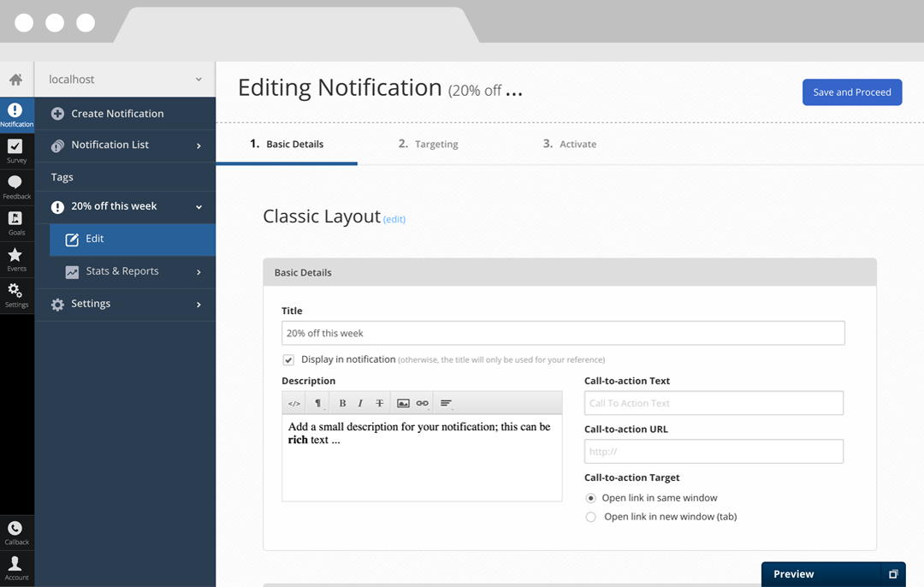The width and height of the screenshot is (924, 587).
Task: Open Notification List menu item
Action: [x=125, y=145]
